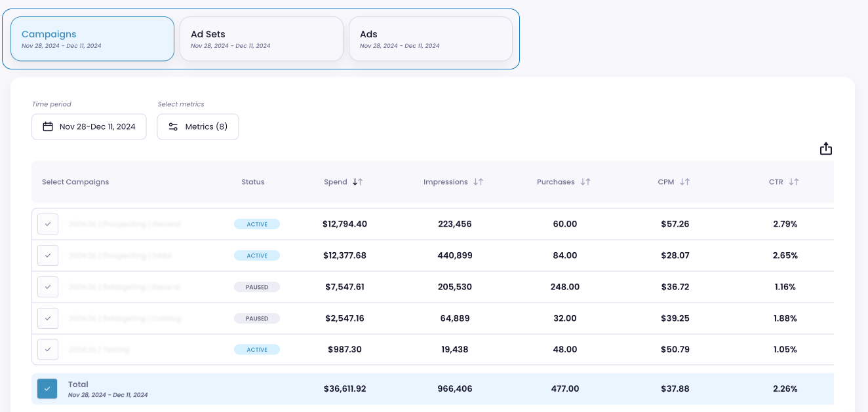Screen dimensions: 868x412
Task: Toggle the Total row checkbox
Action: click(47, 388)
